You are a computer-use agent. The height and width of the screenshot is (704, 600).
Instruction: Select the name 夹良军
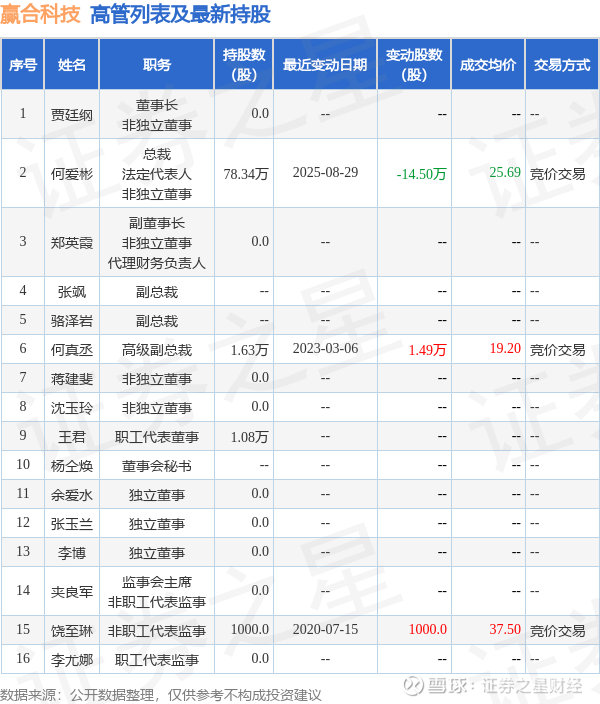[x=71, y=592]
